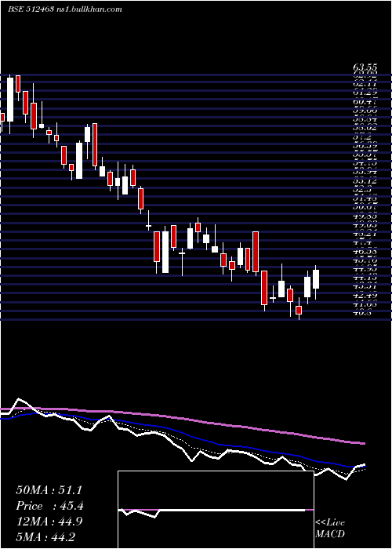The height and width of the screenshot is (549, 392).
Task: Select the 50MA : 51.1 readout
Action: click(49, 490)
